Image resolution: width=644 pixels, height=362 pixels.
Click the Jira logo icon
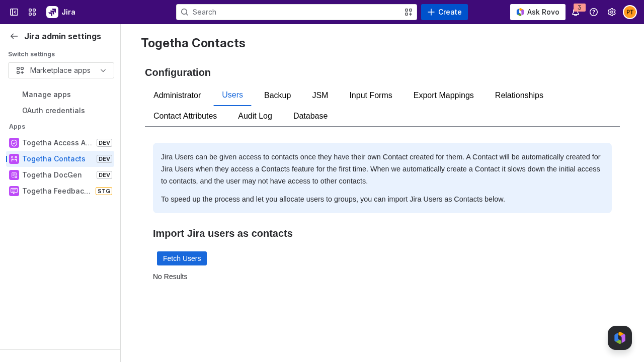(x=52, y=12)
